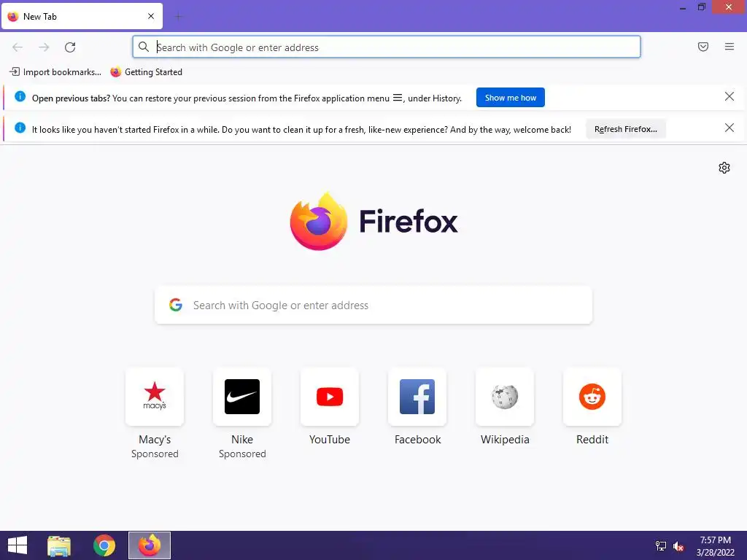Open the network icon in system tray
The height and width of the screenshot is (560, 747).
click(661, 545)
